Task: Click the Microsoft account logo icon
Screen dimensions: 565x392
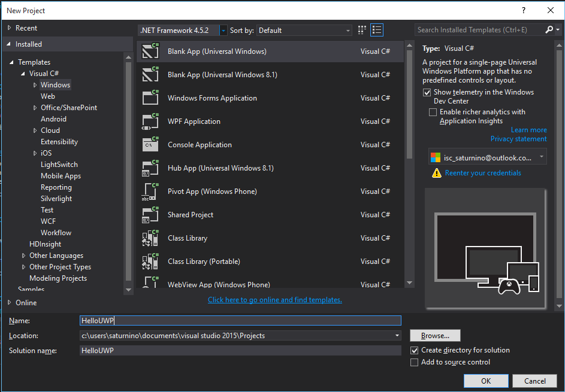Action: (x=436, y=157)
